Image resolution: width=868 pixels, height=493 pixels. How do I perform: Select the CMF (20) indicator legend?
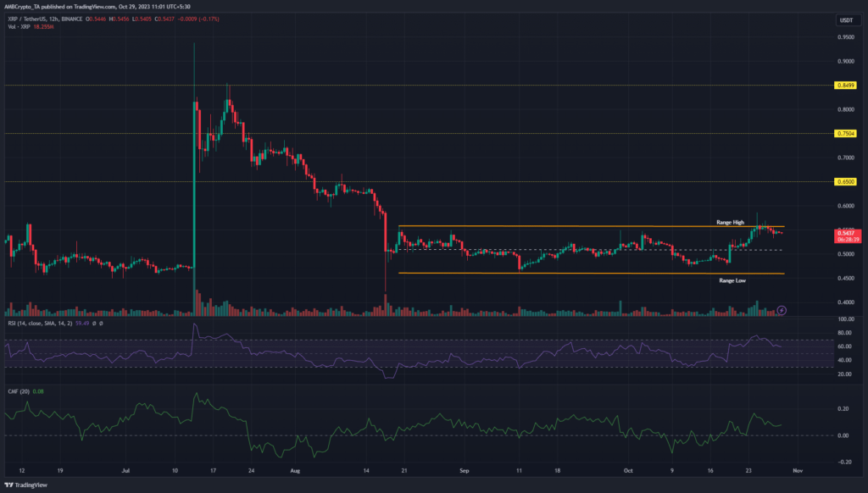[x=17, y=393]
